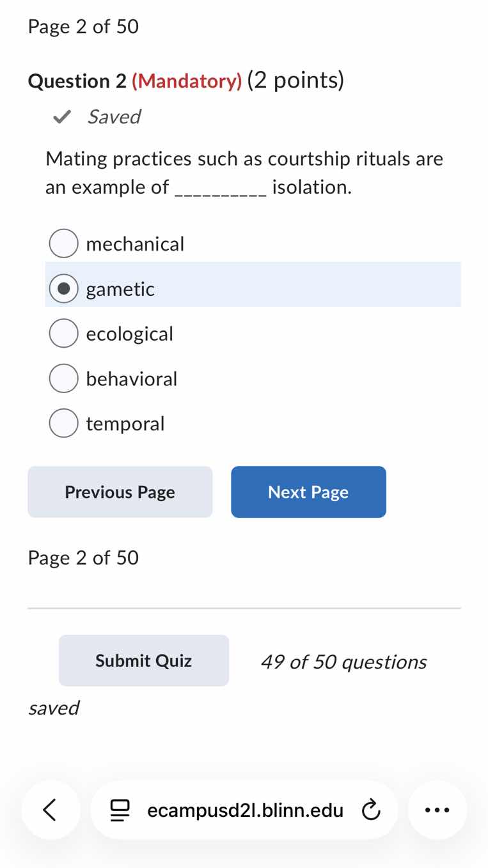Tap the 49 of 50 questions counter
Image resolution: width=488 pixels, height=868 pixels.
pyautogui.click(x=343, y=662)
